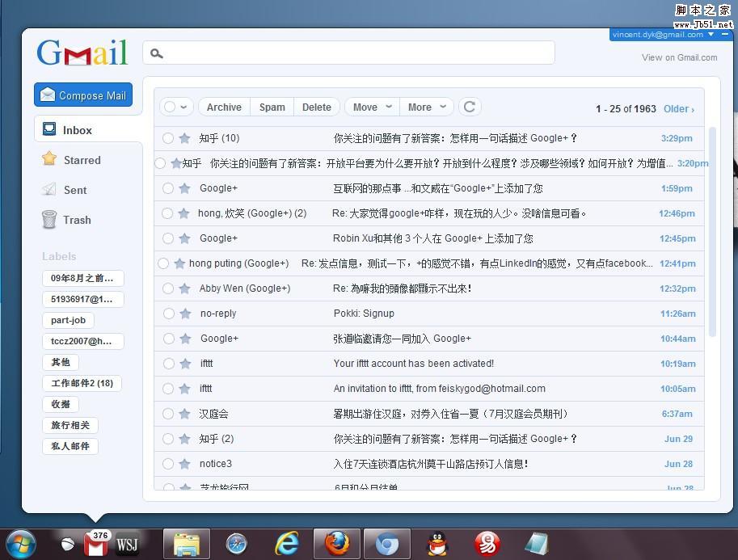Minimize the Gmail popup window
The height and width of the screenshot is (560, 738).
pos(725,35)
